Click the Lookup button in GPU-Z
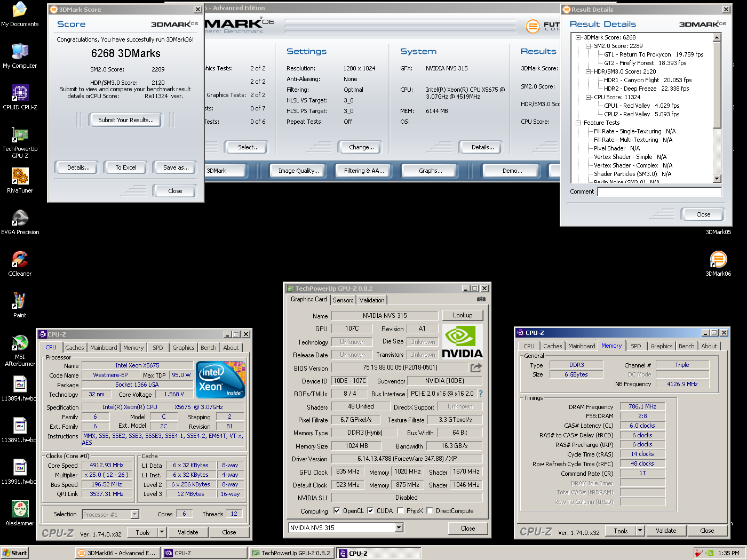The width and height of the screenshot is (747, 560). pyautogui.click(x=463, y=315)
